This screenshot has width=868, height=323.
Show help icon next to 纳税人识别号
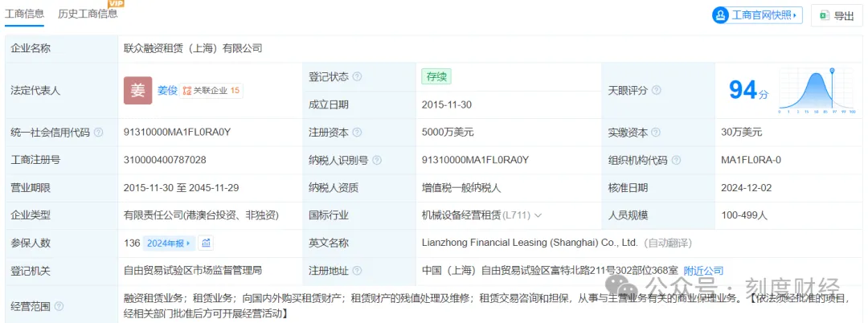click(377, 161)
